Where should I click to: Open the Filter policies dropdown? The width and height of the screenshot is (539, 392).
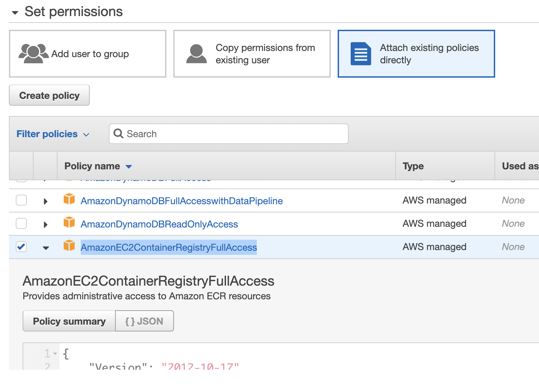click(x=53, y=134)
